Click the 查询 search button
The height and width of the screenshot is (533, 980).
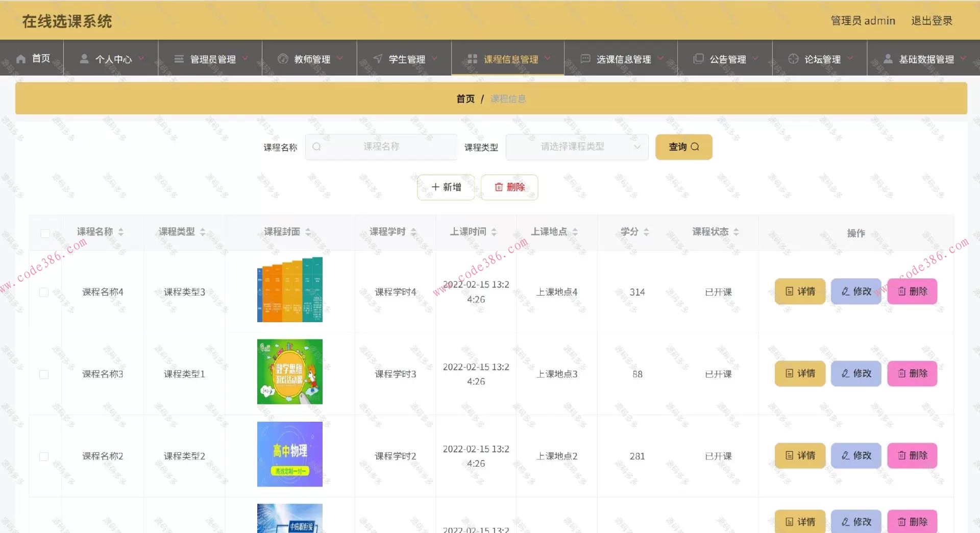[x=683, y=147]
